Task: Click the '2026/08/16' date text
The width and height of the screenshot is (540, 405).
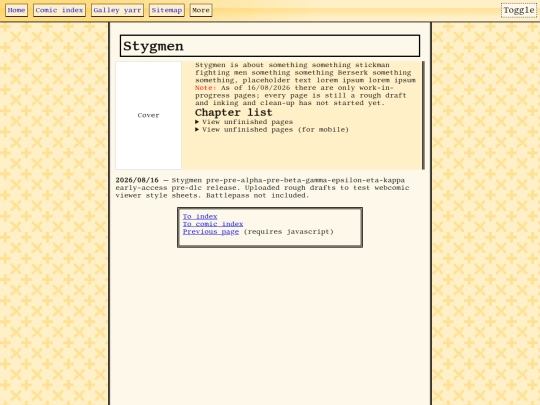Action: pos(137,180)
